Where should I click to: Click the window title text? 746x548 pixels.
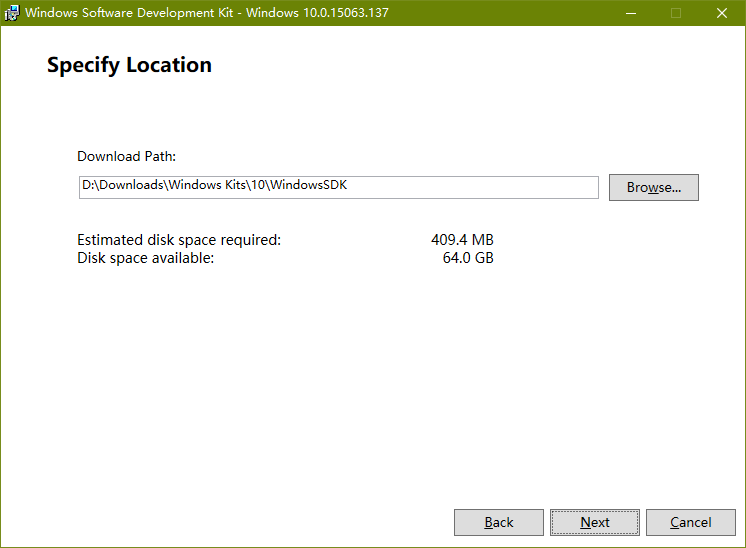point(207,12)
